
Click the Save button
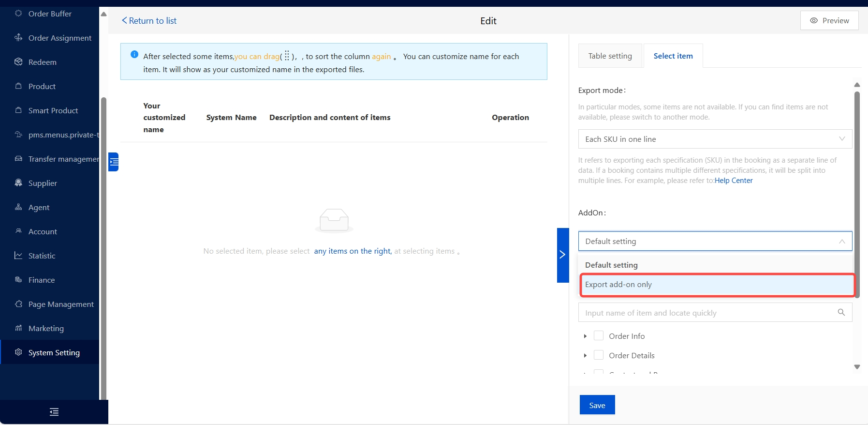tap(597, 405)
